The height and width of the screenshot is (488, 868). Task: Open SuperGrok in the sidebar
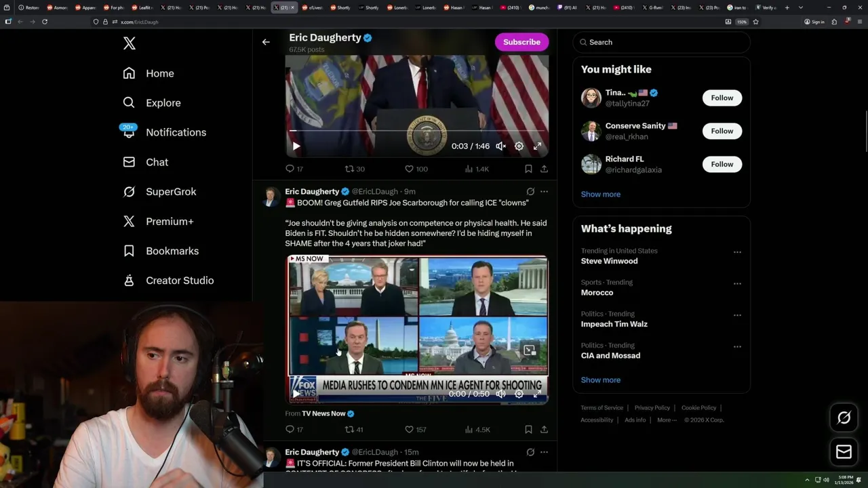click(x=159, y=192)
